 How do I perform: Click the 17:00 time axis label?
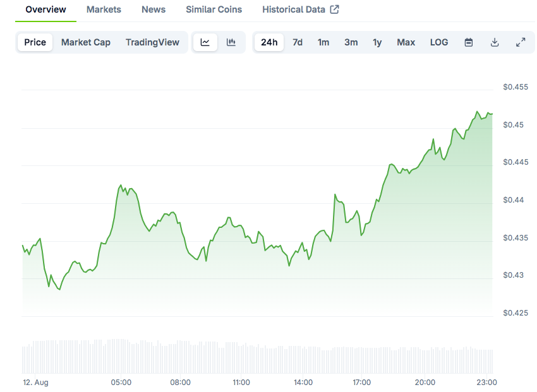[x=362, y=383]
